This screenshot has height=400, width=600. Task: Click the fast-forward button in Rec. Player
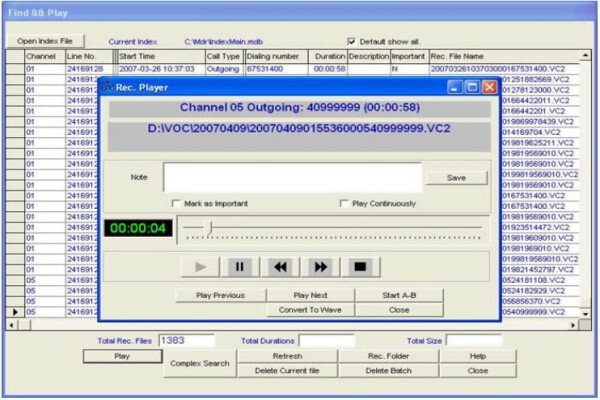(321, 266)
